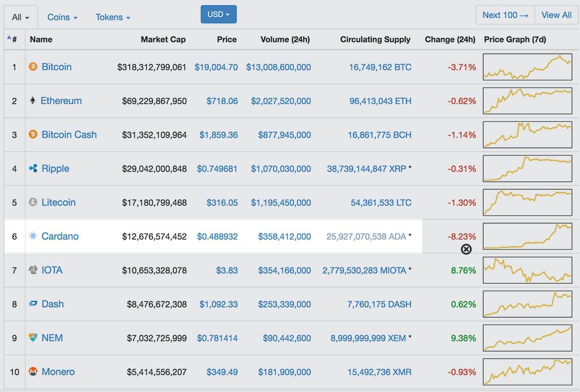580x392 pixels.
Task: Open the USD currency selector
Action: [x=219, y=14]
